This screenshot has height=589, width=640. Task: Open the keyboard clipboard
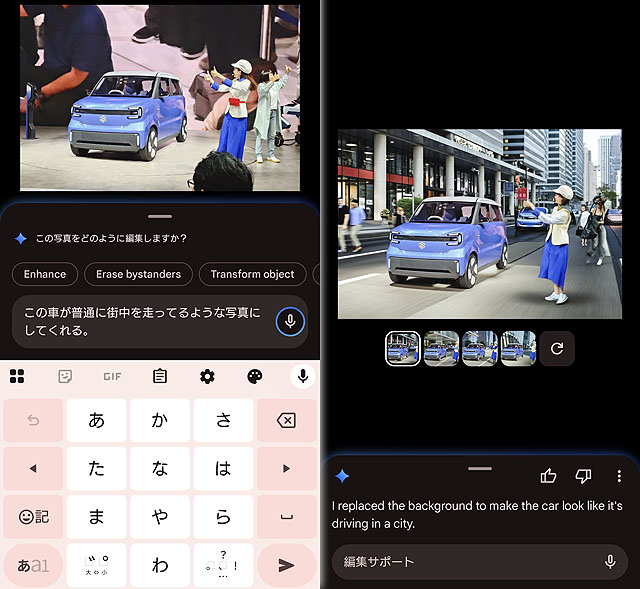[160, 376]
